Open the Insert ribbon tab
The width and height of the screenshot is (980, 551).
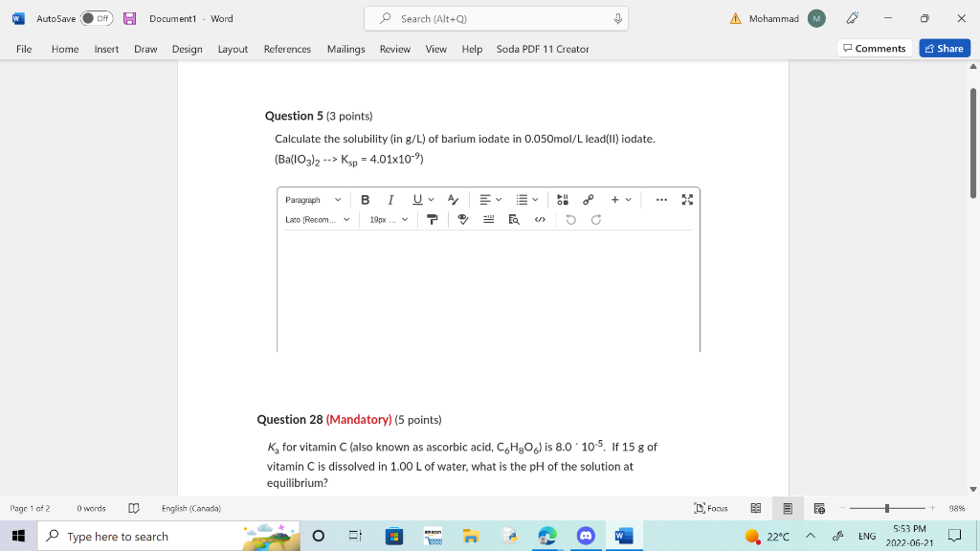pos(106,49)
